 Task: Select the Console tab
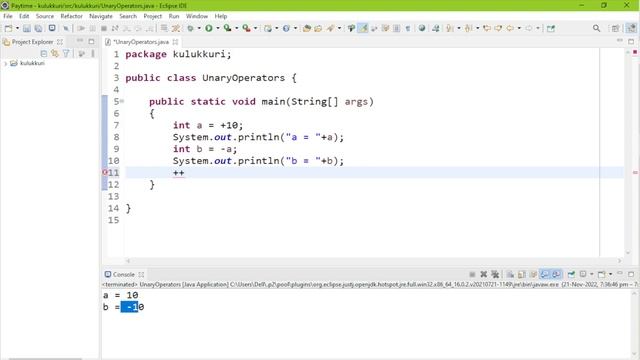[123, 275]
